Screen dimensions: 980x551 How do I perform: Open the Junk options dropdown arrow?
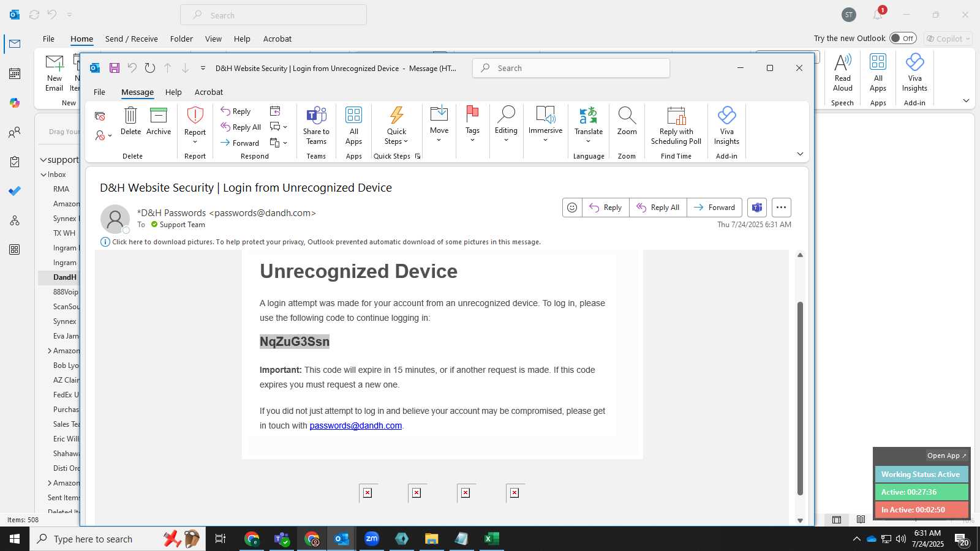click(110, 135)
